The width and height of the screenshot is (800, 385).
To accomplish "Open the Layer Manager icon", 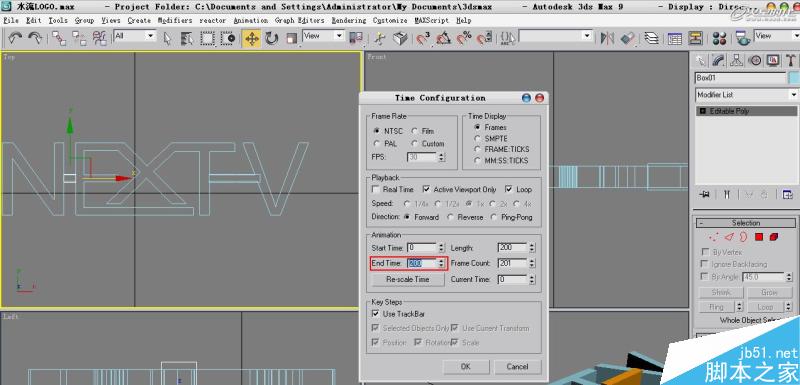I will coord(651,38).
